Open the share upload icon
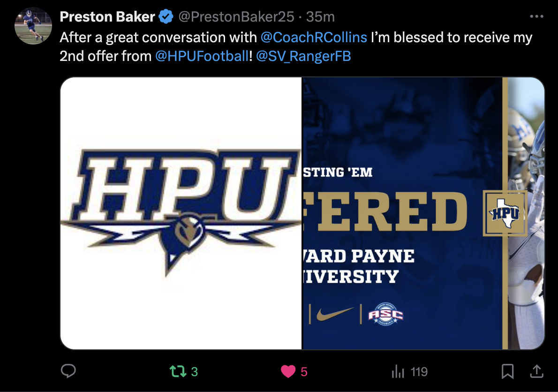Viewport: 558px width, 392px height. (x=536, y=371)
